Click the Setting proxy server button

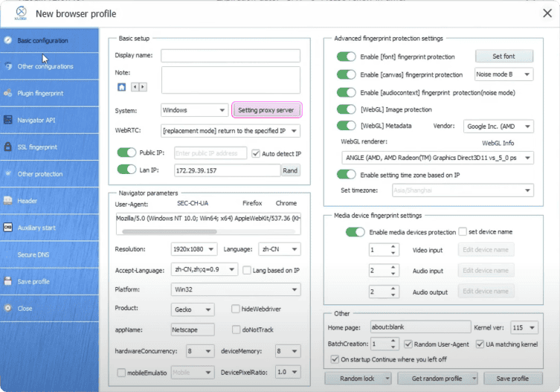[x=266, y=110]
